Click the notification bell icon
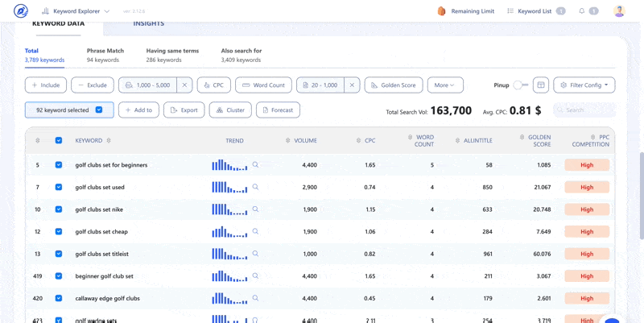 coord(581,11)
